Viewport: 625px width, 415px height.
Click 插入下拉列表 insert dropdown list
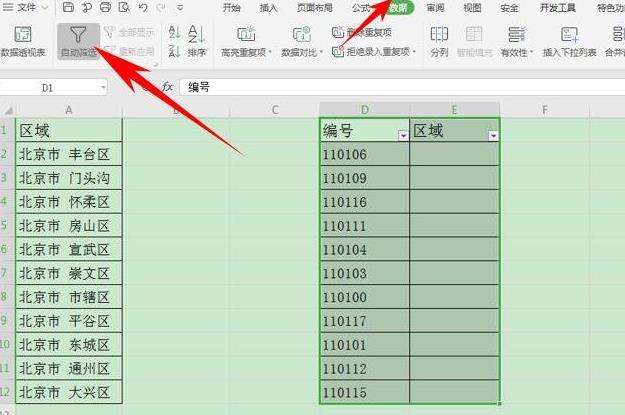point(569,41)
